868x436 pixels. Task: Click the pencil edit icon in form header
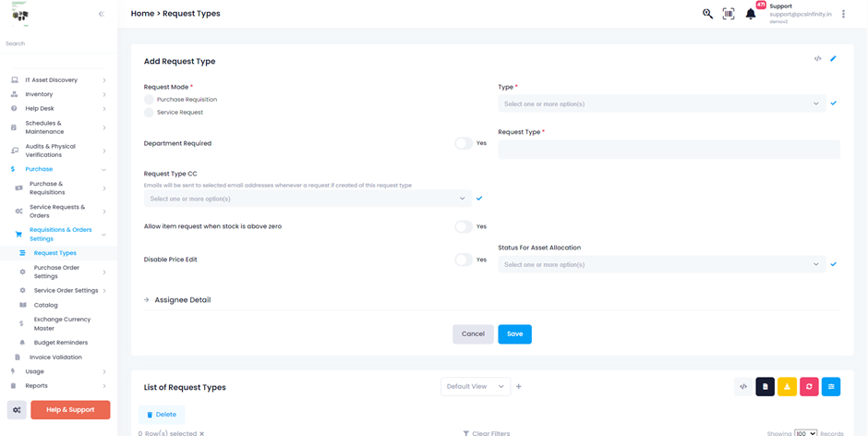[833, 59]
